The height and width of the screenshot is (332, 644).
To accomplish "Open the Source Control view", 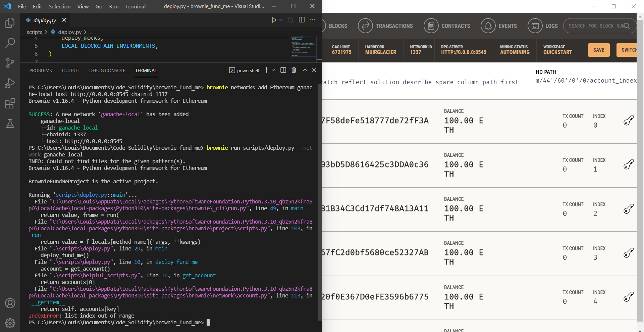I will 10,63.
